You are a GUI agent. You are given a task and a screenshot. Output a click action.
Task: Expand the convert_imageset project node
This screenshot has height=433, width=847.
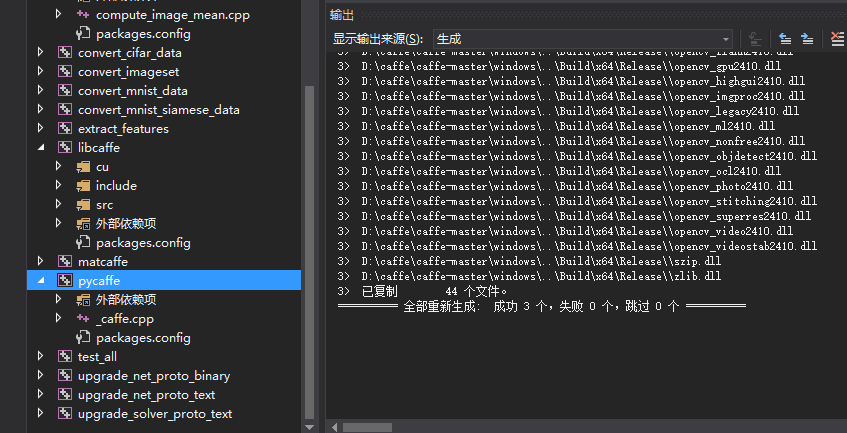(41, 71)
